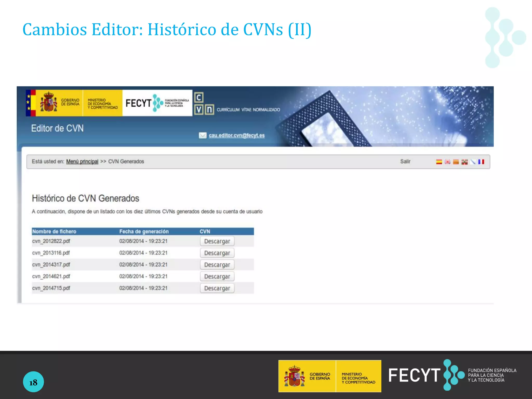Click the CVN Generados breadcrumb text
The width and height of the screenshot is (532, 399).
[126, 162]
